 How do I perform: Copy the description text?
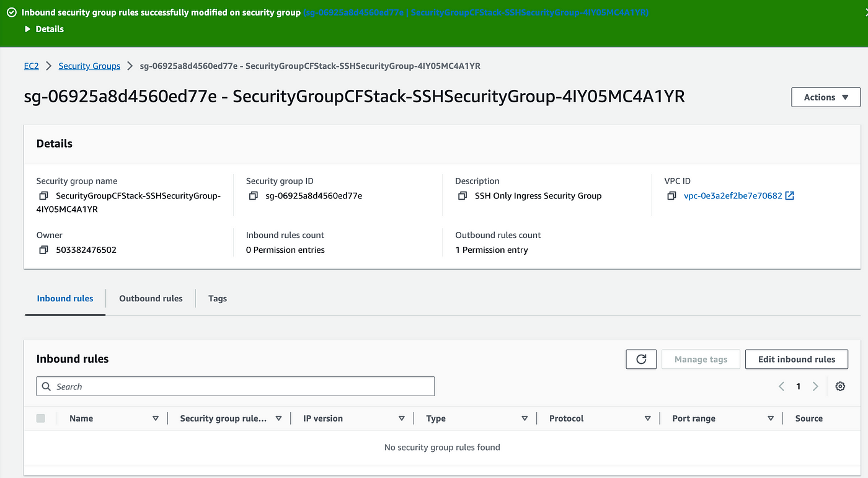pyautogui.click(x=463, y=196)
